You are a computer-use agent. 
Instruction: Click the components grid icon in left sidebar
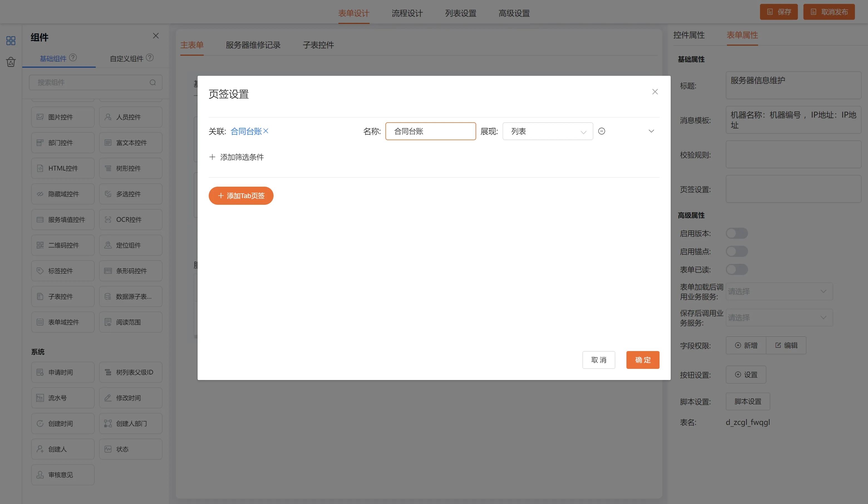tap(11, 41)
